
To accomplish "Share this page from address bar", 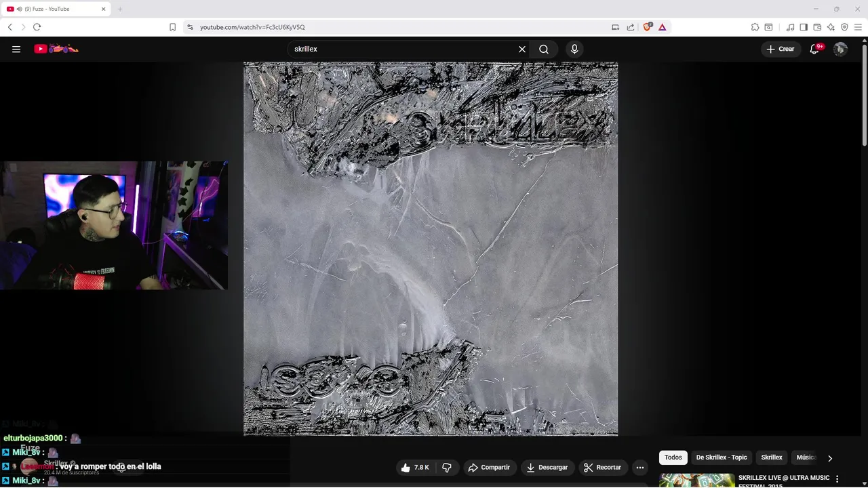I will pos(631,27).
